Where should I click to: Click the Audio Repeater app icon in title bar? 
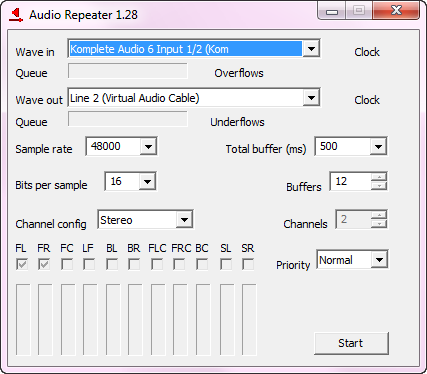tap(15, 15)
